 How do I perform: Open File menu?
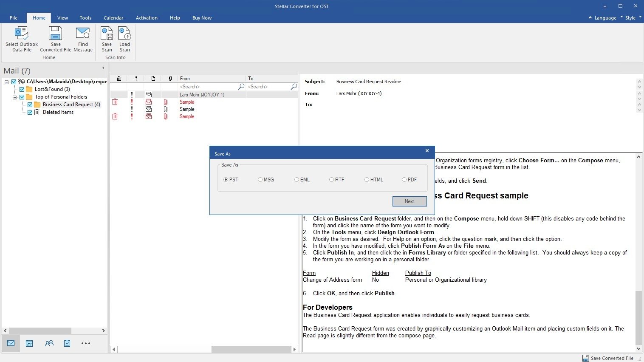(14, 18)
